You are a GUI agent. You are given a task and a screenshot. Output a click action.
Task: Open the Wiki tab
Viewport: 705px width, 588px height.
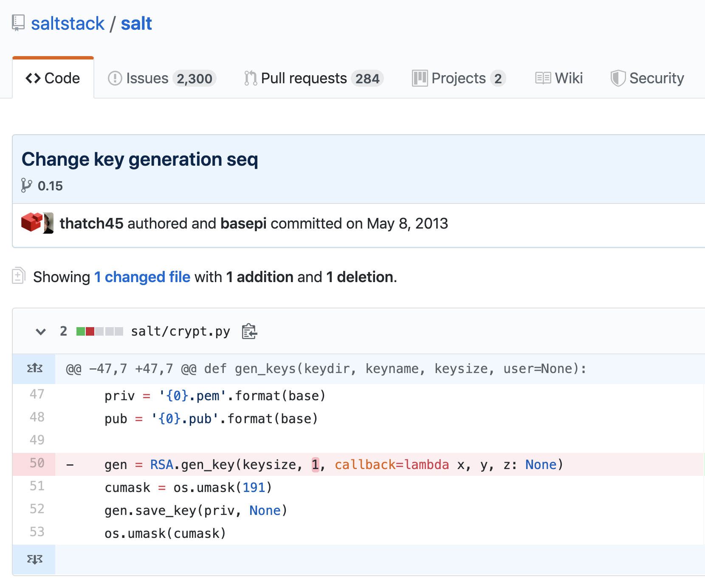pyautogui.click(x=559, y=78)
